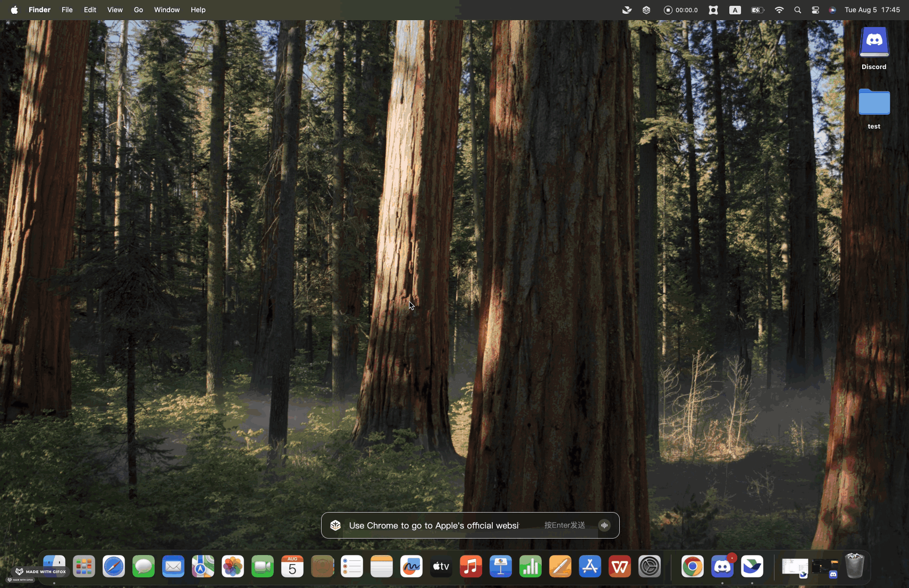Click the Window menu in the menu bar
Screen dimensions: 909x588
(166, 10)
